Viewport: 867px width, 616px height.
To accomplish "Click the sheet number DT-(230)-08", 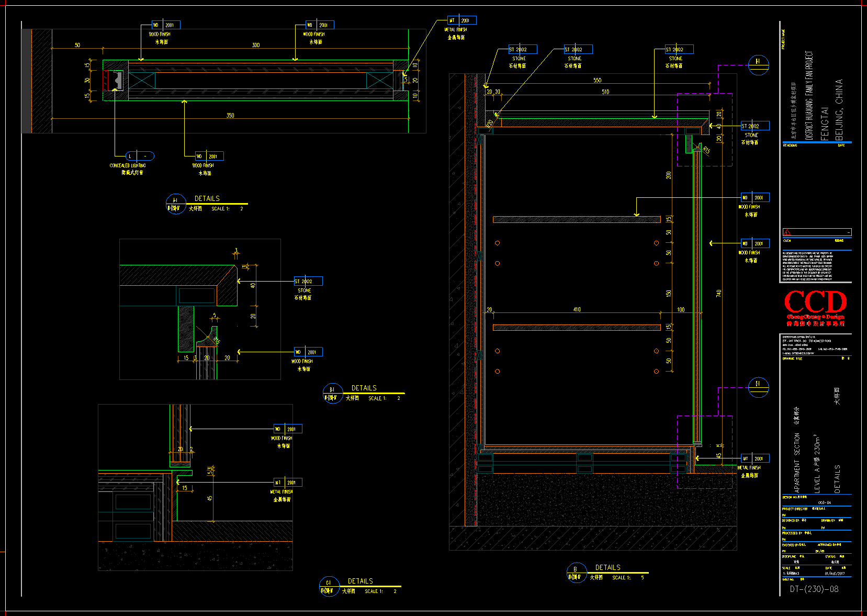I will [814, 589].
